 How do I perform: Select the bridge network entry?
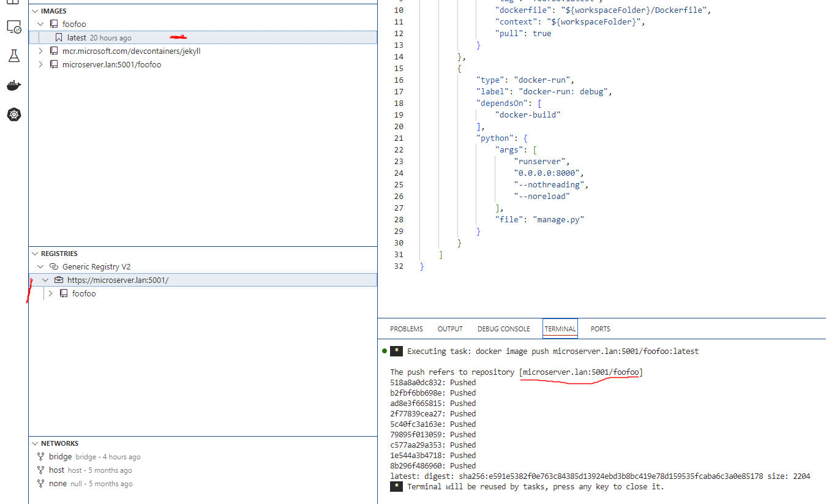(203, 457)
